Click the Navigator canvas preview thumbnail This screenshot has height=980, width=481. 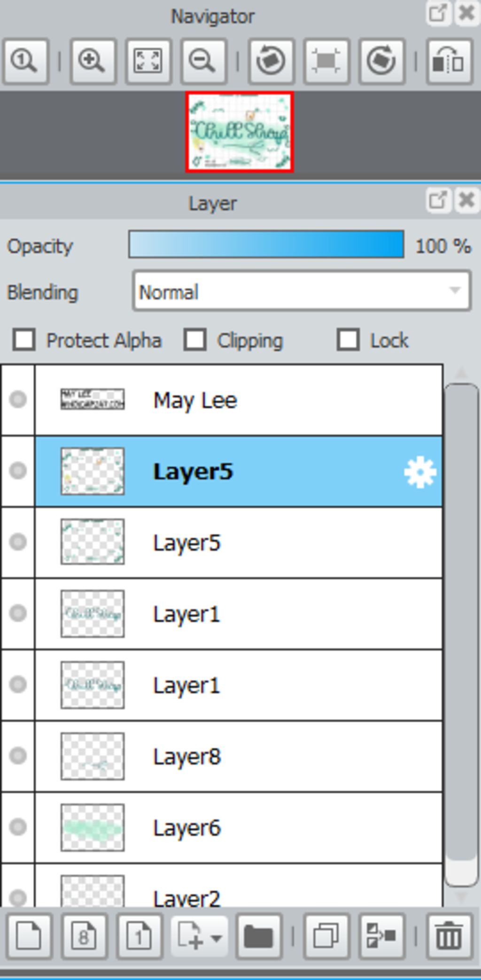click(x=240, y=132)
